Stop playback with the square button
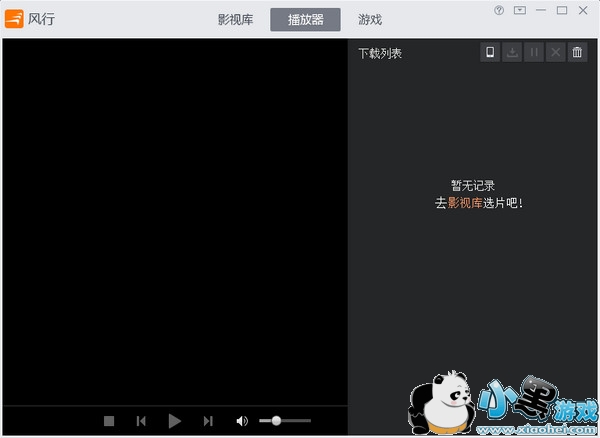This screenshot has width=600, height=438. pos(109,421)
